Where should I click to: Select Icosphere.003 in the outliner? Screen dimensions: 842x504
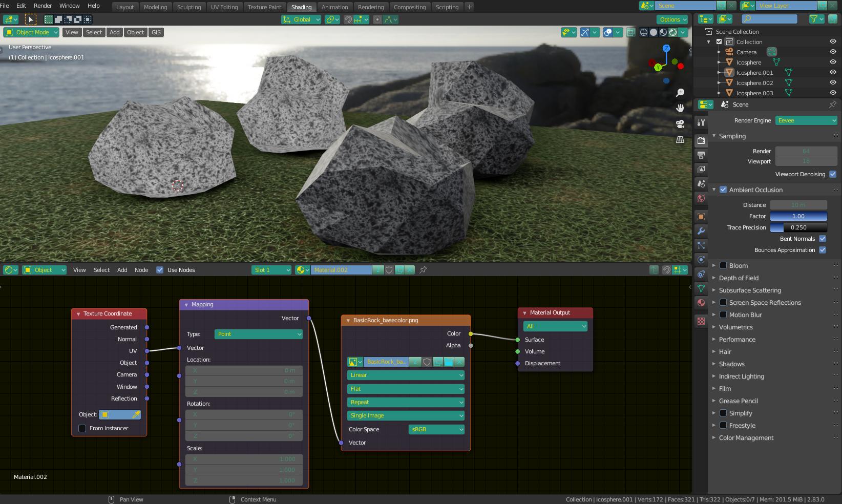tap(754, 93)
